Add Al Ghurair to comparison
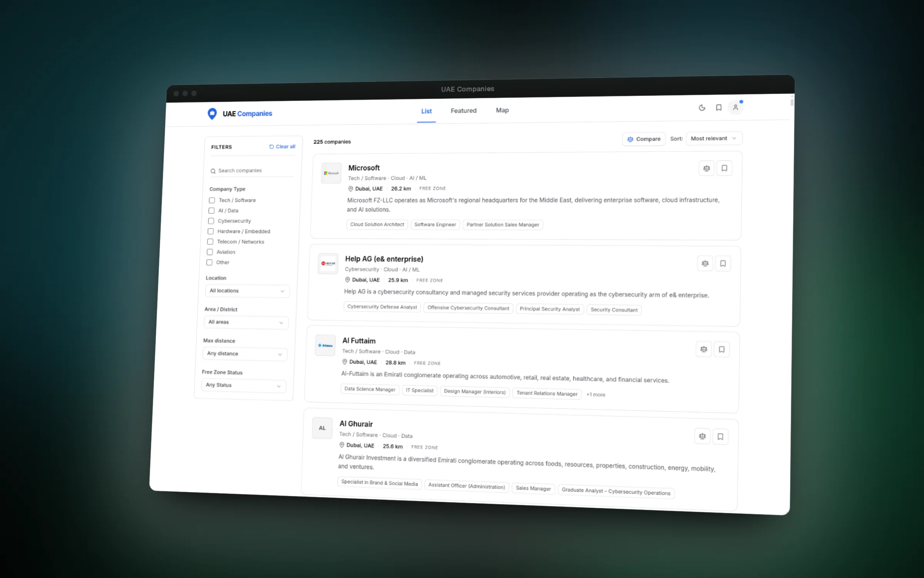924x578 pixels. tap(702, 436)
